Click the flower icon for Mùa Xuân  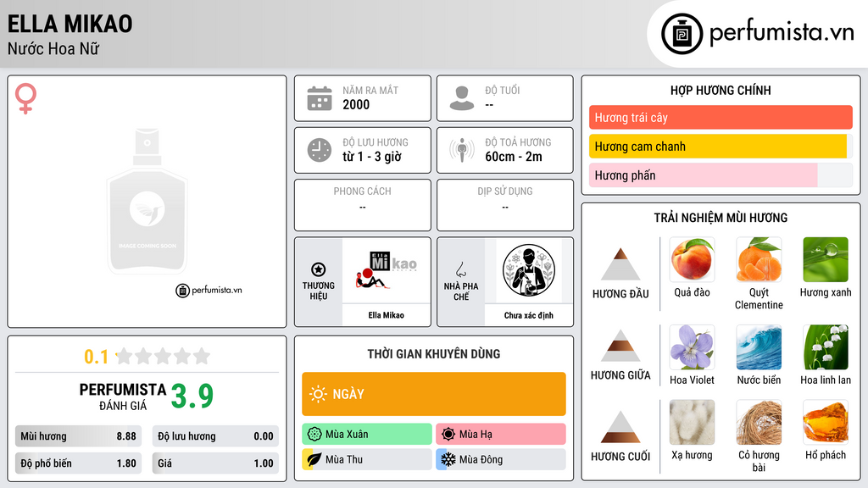[x=314, y=435]
